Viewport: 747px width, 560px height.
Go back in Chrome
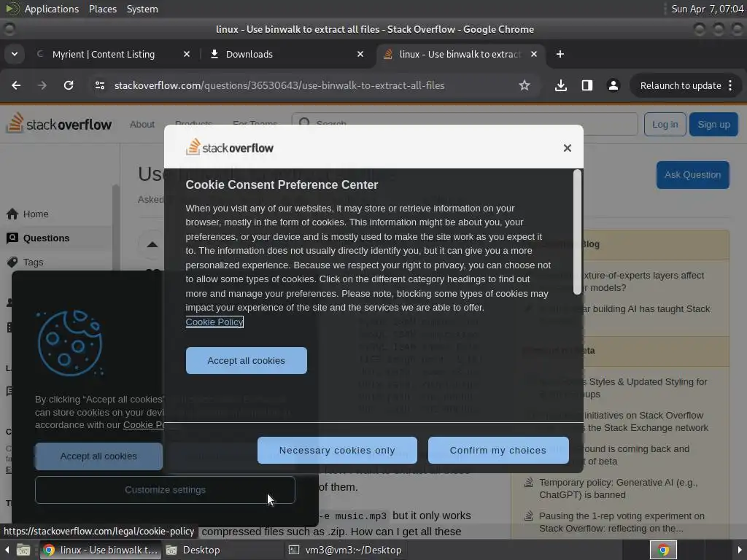click(x=16, y=85)
